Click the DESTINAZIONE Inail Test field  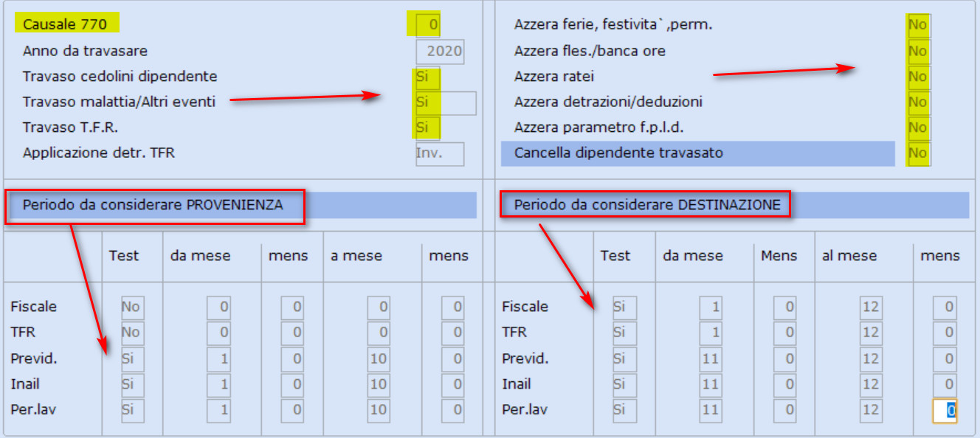tap(624, 384)
